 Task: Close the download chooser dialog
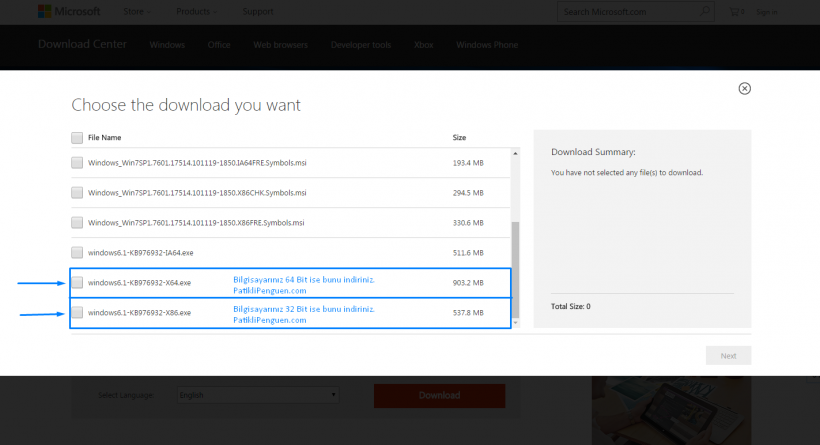pyautogui.click(x=745, y=88)
